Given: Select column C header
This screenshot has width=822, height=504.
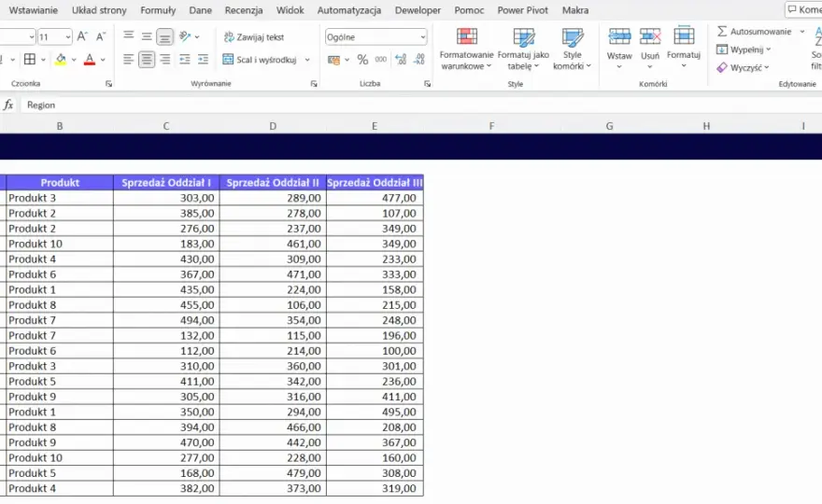Looking at the screenshot, I should pos(166,126).
